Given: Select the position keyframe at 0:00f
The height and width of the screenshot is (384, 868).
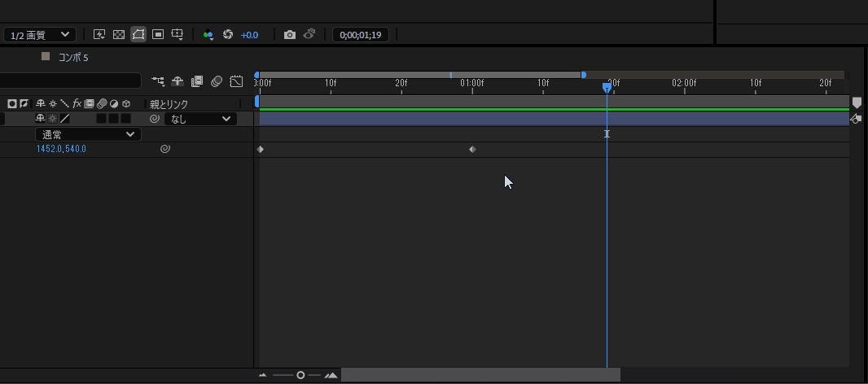Looking at the screenshot, I should (261, 149).
